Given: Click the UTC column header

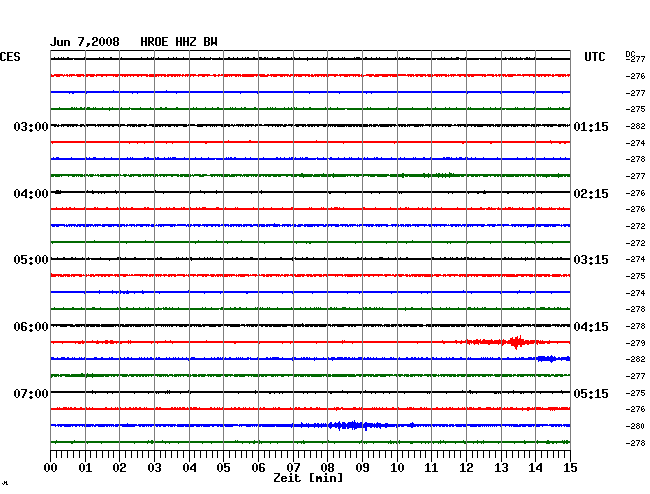Looking at the screenshot, I should tap(594, 57).
